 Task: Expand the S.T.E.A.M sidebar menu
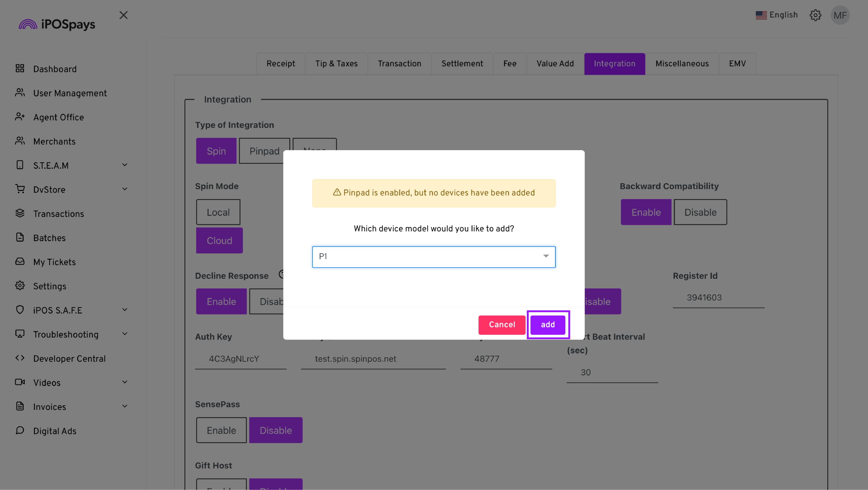(x=125, y=165)
